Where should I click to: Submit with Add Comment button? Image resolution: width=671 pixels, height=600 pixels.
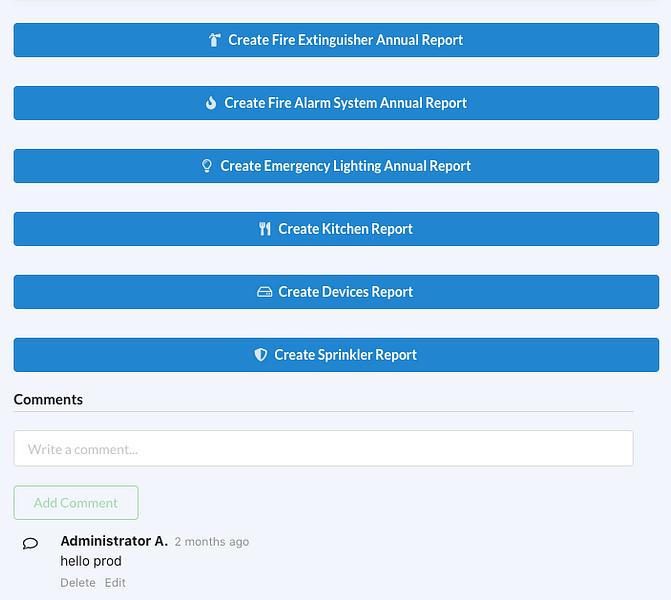(x=76, y=502)
